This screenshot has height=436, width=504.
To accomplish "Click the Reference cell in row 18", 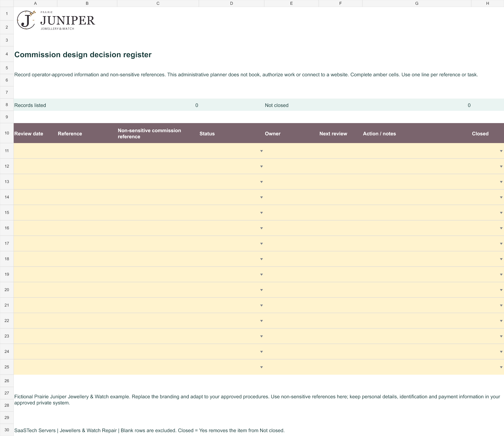I will pyautogui.click(x=87, y=259).
